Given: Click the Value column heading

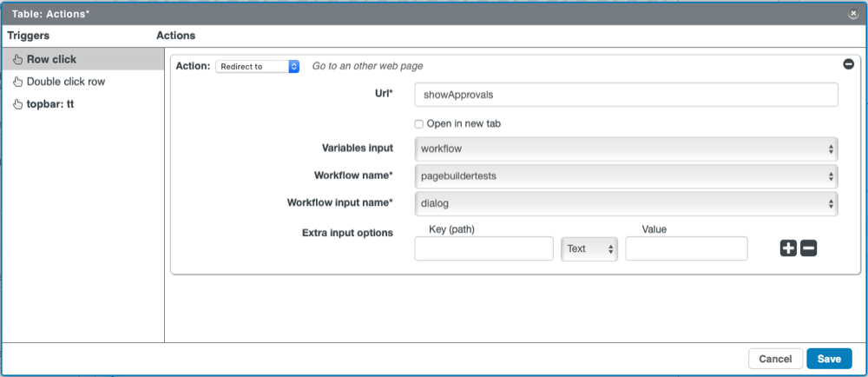Looking at the screenshot, I should (654, 229).
